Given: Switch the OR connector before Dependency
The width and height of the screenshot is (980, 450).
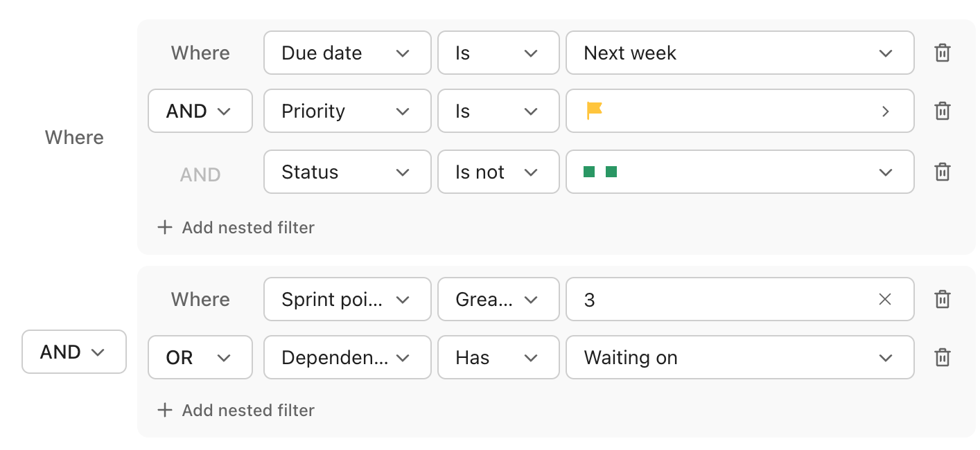Looking at the screenshot, I should (200, 358).
